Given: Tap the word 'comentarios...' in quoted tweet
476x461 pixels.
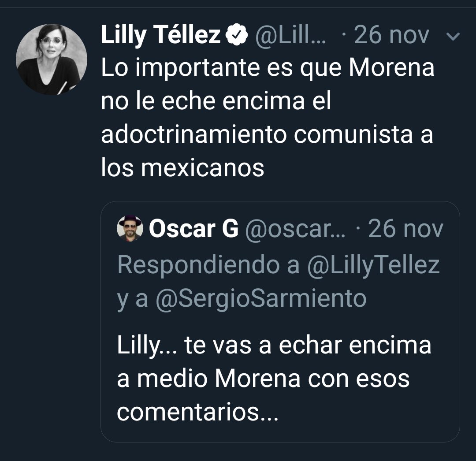Looking at the screenshot, I should coord(198,412).
